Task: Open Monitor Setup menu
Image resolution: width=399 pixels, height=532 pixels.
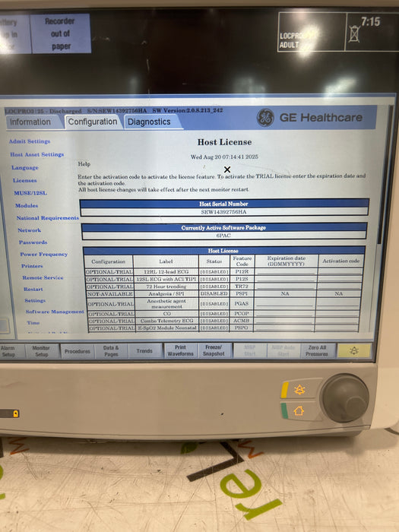Action: 41,351
